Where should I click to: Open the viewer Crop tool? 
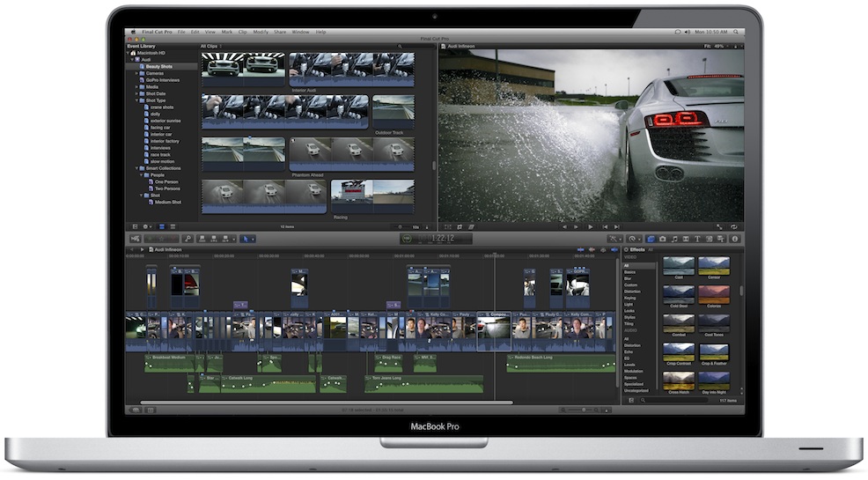tap(460, 227)
